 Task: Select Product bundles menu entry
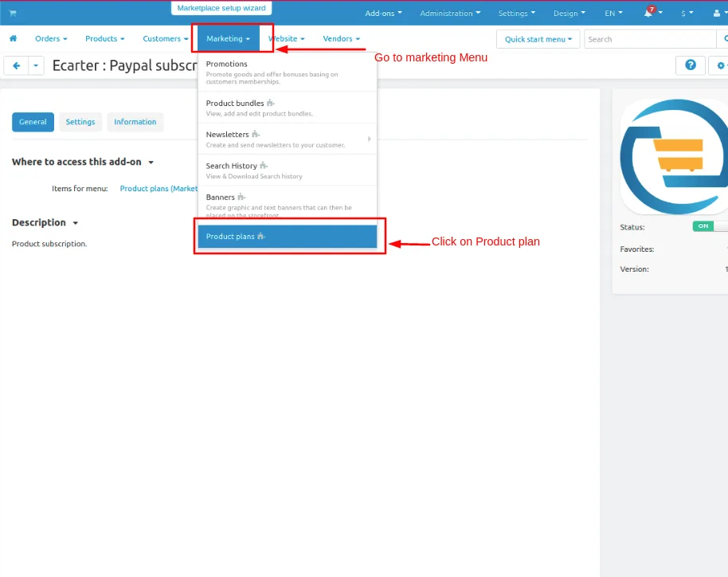(288, 108)
